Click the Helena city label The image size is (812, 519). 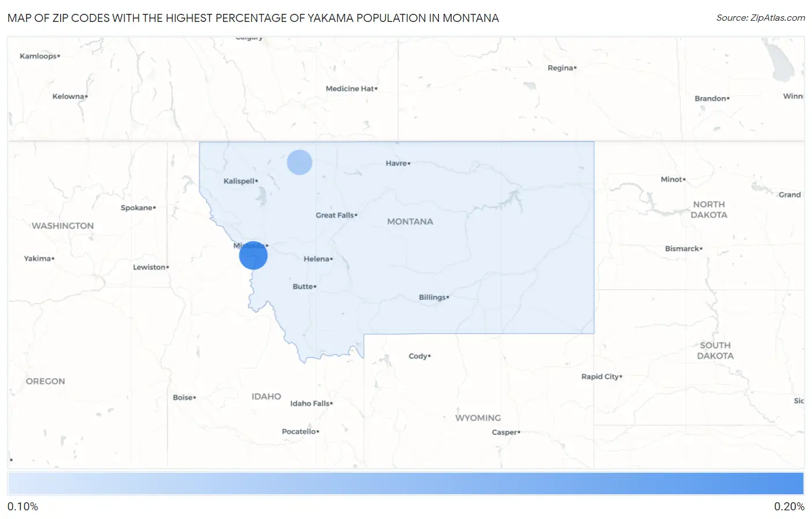(318, 259)
